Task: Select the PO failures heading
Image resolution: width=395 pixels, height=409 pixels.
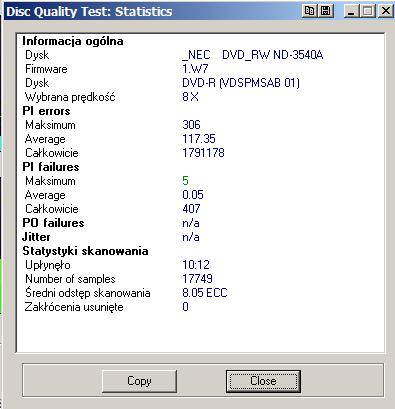Action: tap(53, 223)
